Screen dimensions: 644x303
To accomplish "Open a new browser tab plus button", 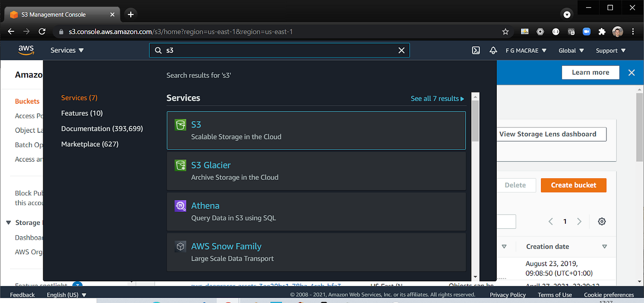I will click(x=131, y=14).
